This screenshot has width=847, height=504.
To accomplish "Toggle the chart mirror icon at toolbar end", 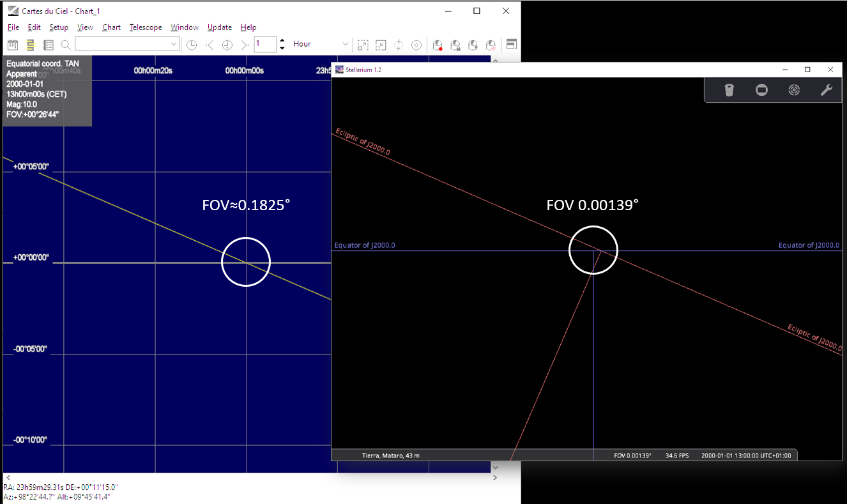I will click(511, 45).
